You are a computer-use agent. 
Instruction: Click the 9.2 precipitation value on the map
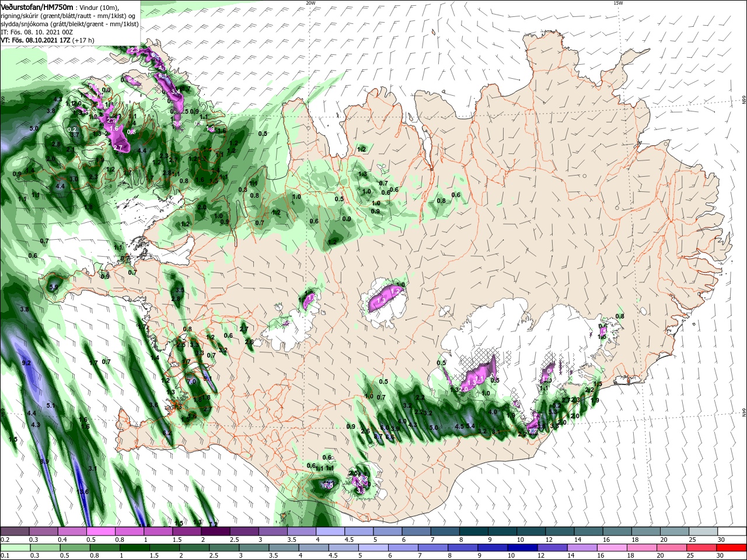point(26,363)
